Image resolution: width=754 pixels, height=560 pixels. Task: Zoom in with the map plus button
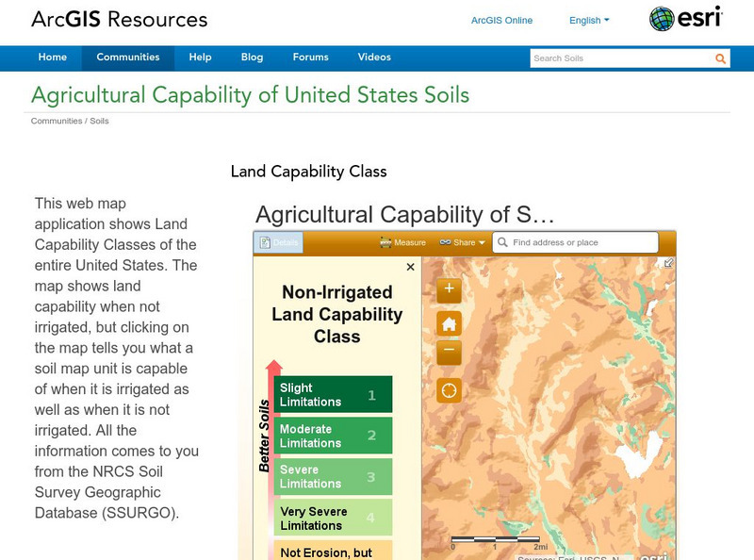[450, 288]
